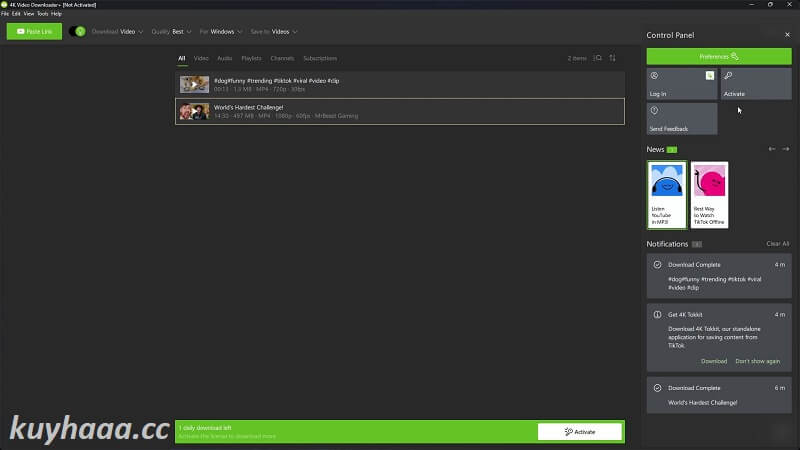Switch to the Video tab

[201, 58]
